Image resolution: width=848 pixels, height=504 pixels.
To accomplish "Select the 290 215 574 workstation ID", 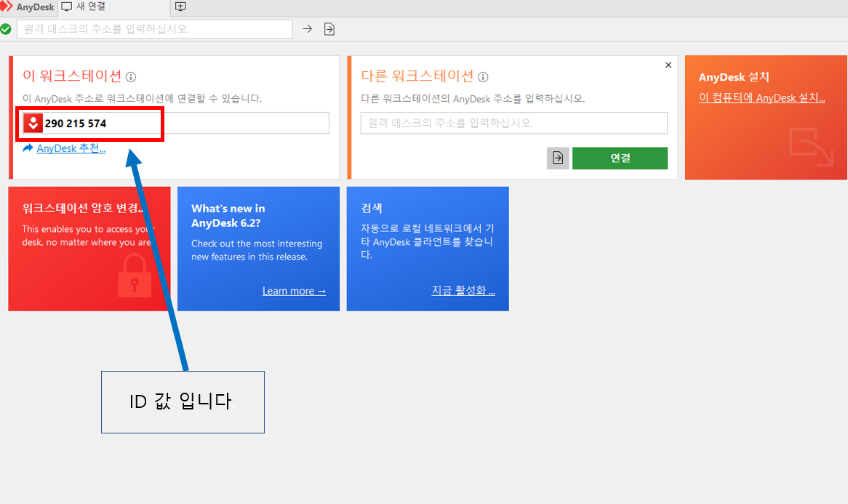I will 76,124.
